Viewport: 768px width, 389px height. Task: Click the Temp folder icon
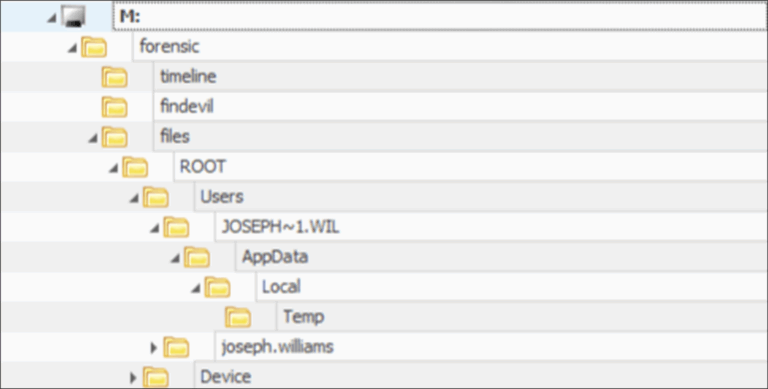pos(238,317)
